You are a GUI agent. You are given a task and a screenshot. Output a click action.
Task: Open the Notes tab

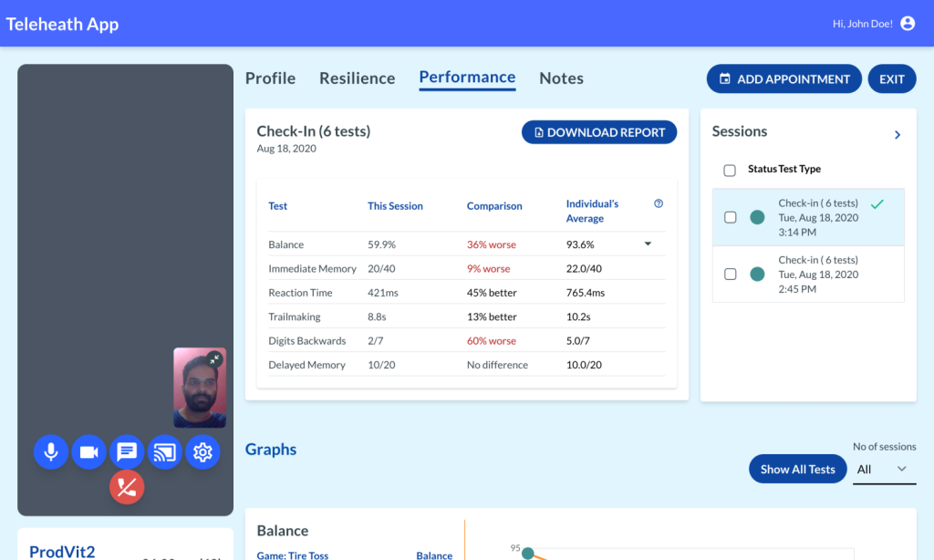coord(561,78)
